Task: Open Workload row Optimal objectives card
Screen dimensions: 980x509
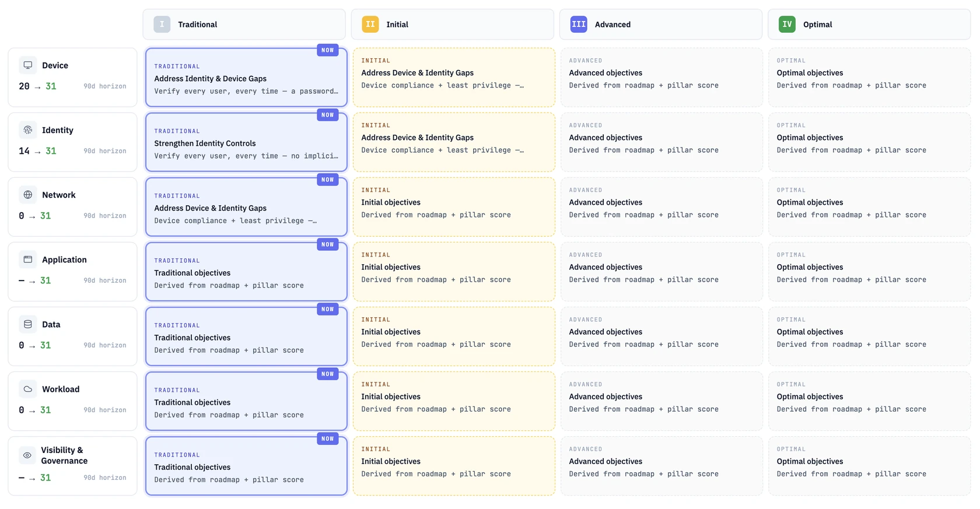Action: pyautogui.click(x=869, y=401)
